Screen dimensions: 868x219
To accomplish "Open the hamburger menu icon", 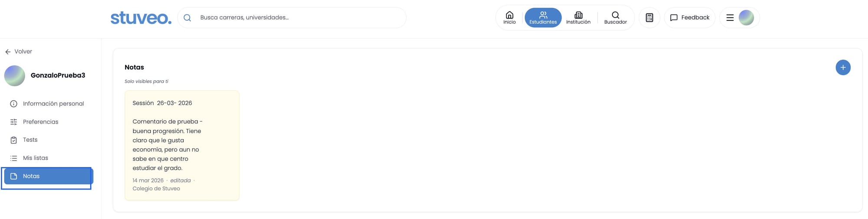I will [x=730, y=18].
